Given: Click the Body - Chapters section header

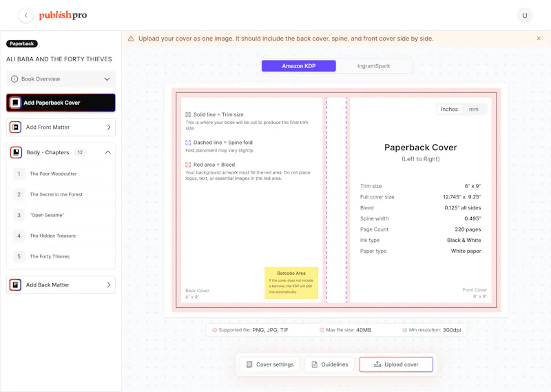Looking at the screenshot, I should pos(61,152).
